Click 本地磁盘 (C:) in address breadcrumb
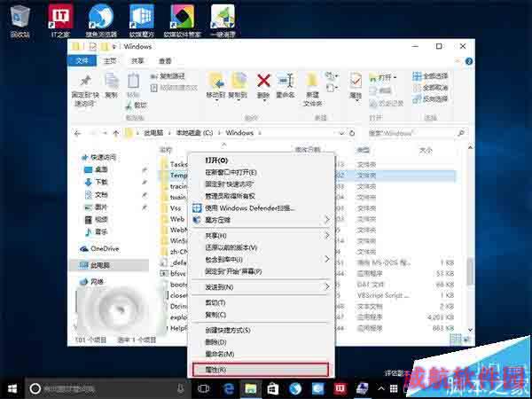 point(194,133)
